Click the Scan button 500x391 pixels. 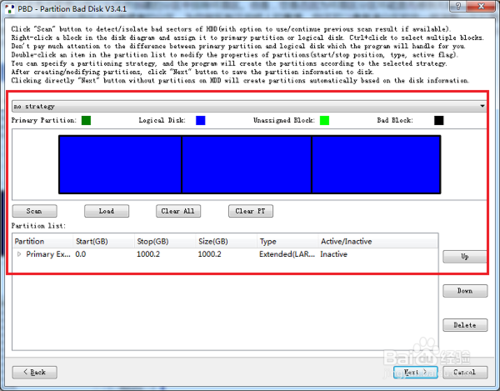point(35,211)
